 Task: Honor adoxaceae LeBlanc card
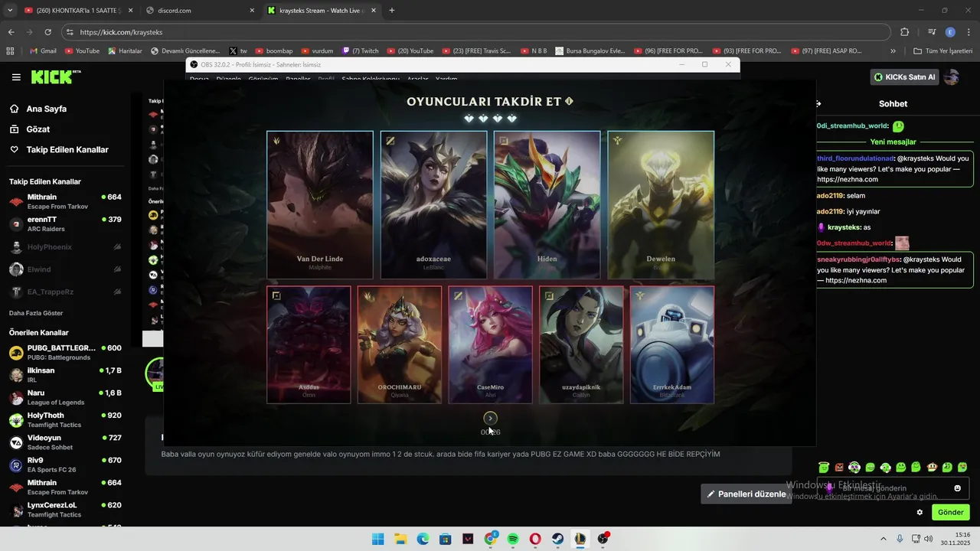(x=433, y=205)
